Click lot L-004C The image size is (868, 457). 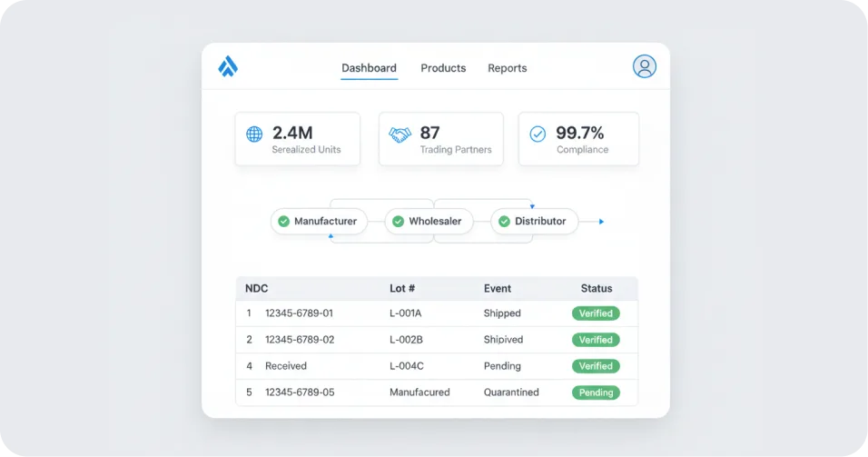(407, 366)
